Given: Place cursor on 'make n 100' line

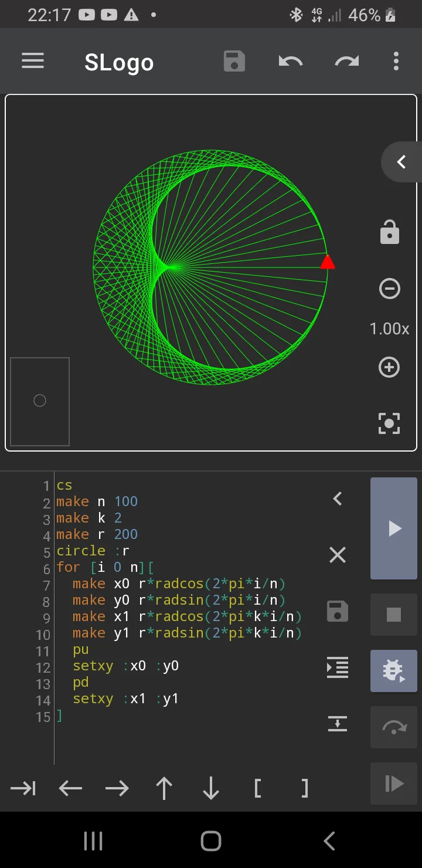Looking at the screenshot, I should [97, 502].
